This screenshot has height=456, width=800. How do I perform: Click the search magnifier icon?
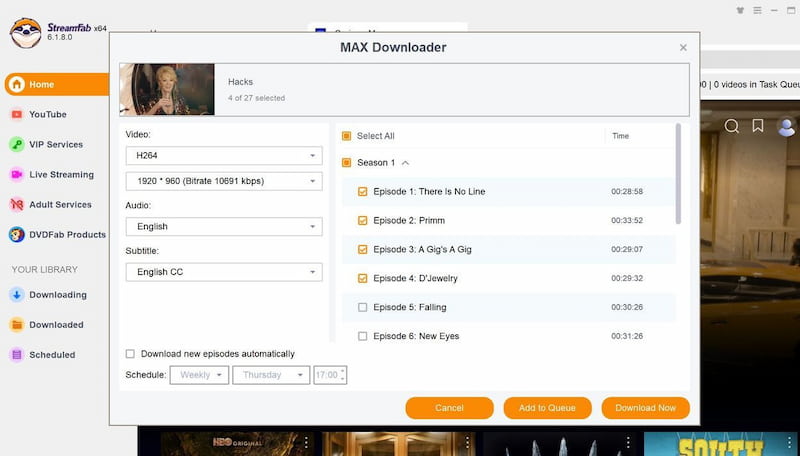click(x=732, y=126)
